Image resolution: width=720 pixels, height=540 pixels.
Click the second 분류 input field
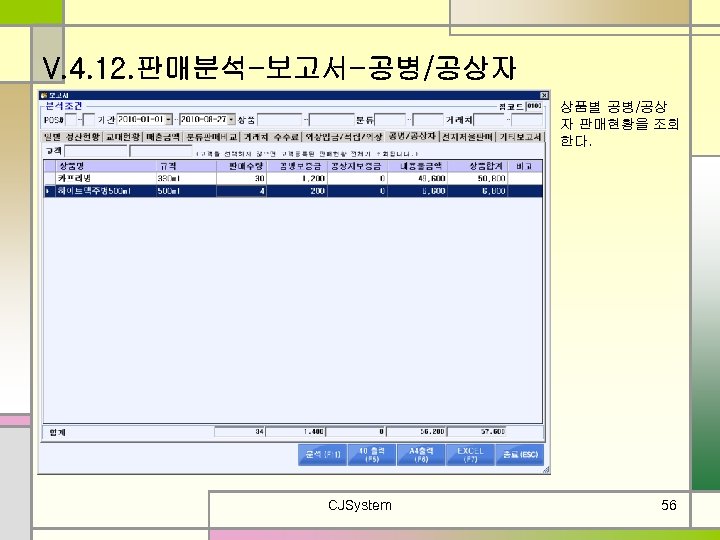(x=428, y=120)
